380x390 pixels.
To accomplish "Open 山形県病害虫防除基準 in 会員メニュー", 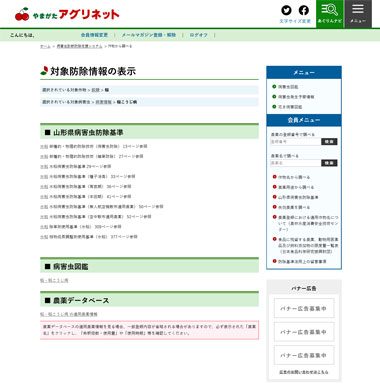I will [x=298, y=197].
